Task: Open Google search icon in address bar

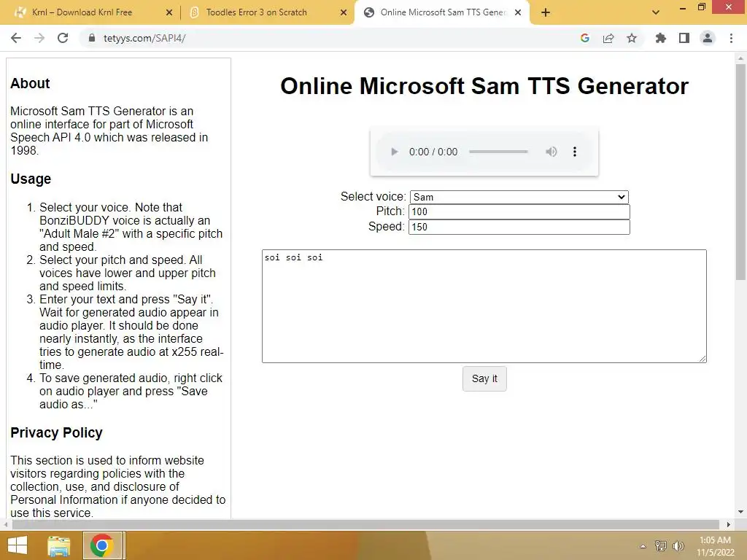Action: 585,38
